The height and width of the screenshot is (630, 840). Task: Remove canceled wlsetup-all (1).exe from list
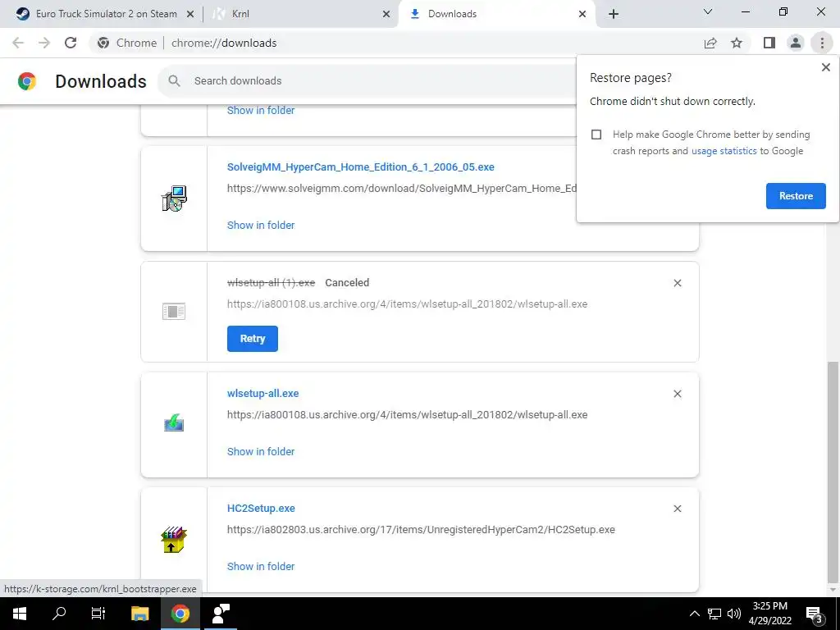[x=677, y=283]
